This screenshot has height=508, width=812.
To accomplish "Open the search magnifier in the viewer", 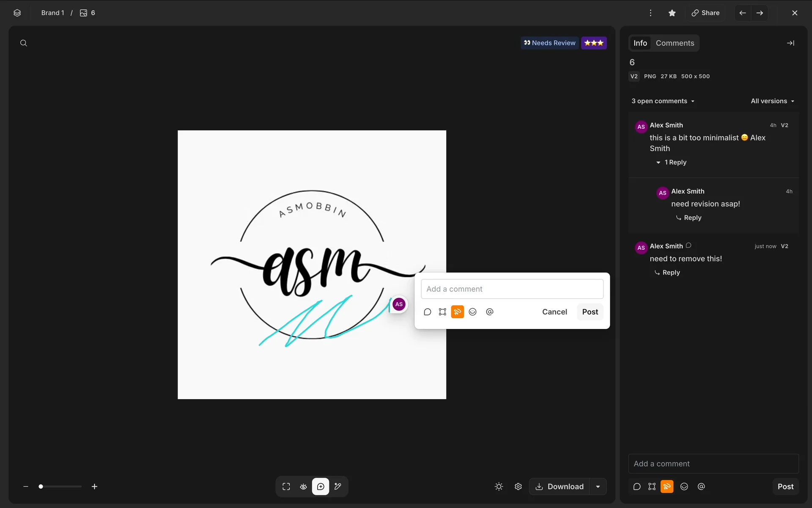I will click(24, 43).
